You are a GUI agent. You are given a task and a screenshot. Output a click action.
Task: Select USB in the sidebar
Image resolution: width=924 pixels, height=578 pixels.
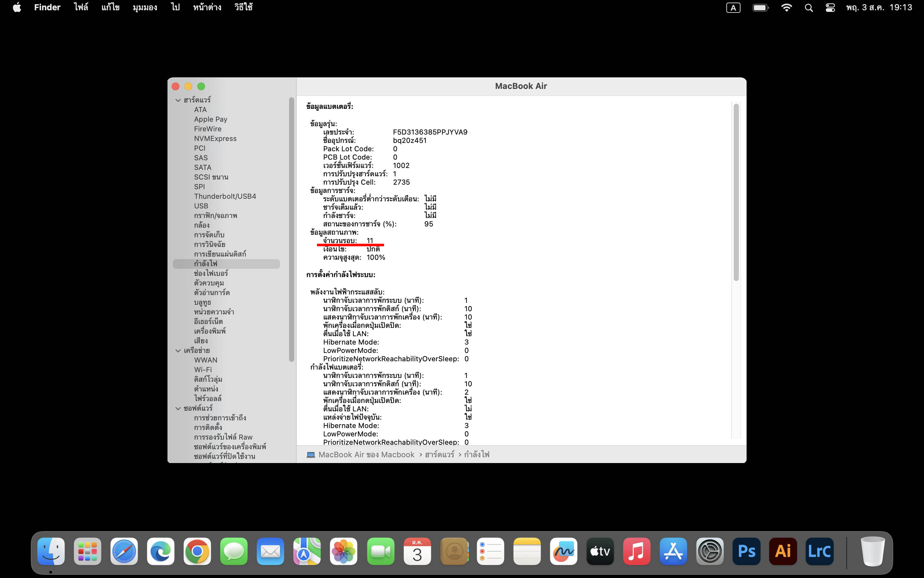[x=201, y=206]
